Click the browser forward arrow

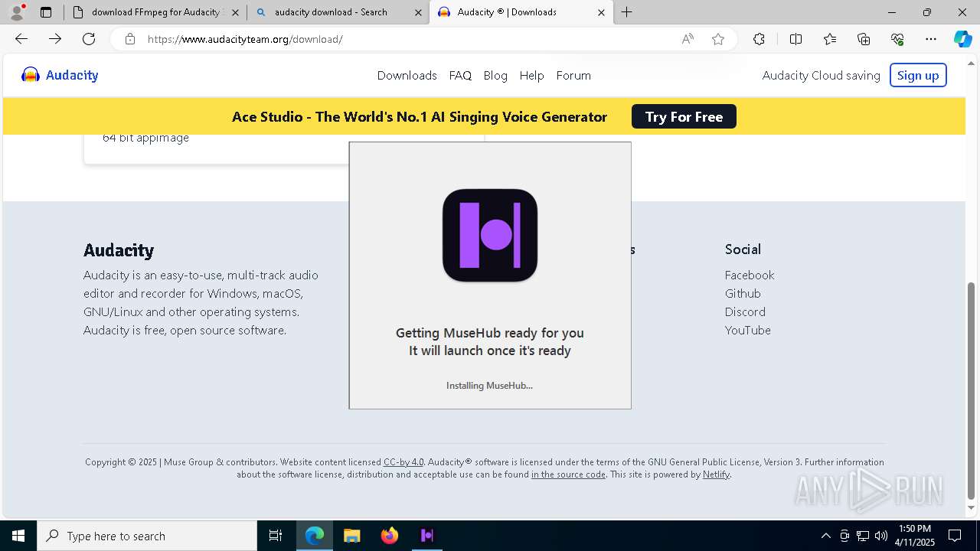55,39
